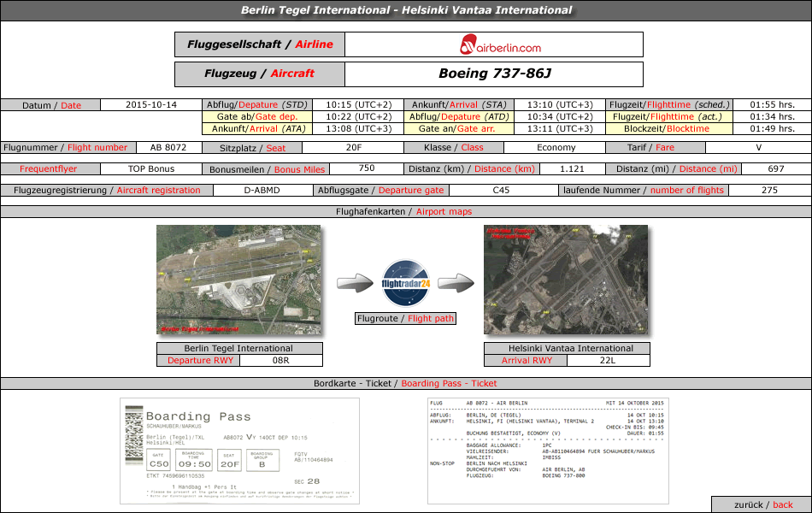Click the laufende Nummer / number of flights label
Screen dimensions: 812x513
[644, 190]
